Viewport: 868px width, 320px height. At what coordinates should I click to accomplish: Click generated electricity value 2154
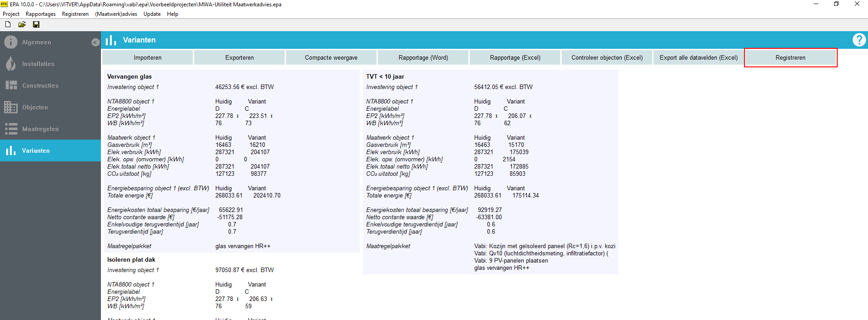tap(509, 159)
